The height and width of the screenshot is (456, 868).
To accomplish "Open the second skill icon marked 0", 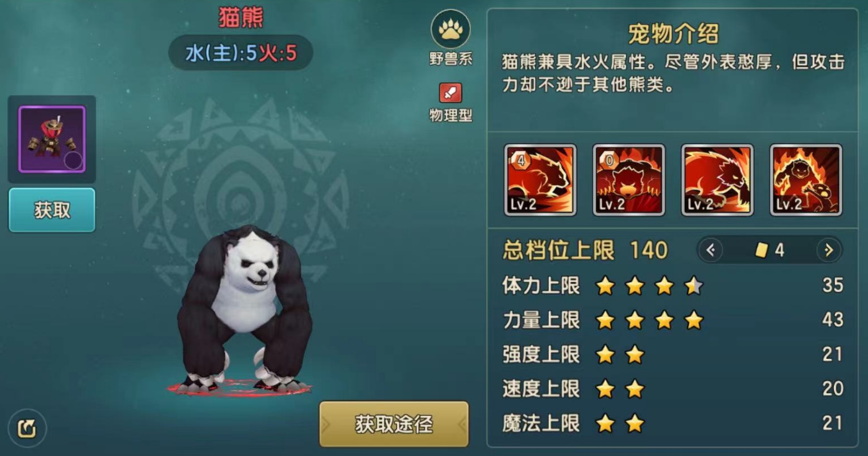I will pyautogui.click(x=629, y=180).
